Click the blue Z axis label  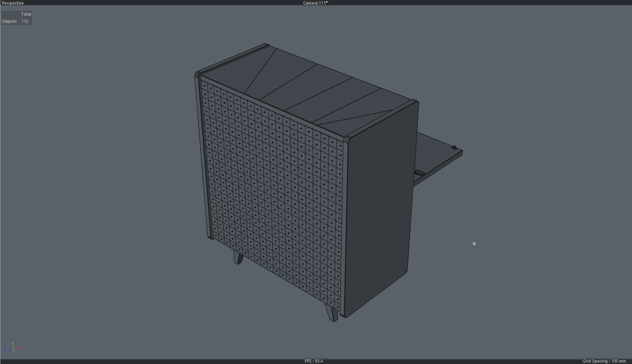pos(5,348)
